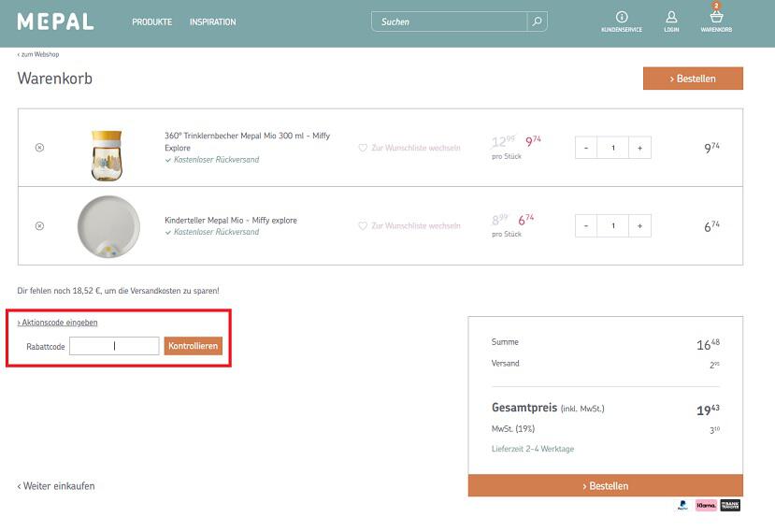Screen dimensions: 775x532
Task: Open Kinderteller Mepal Mio product link
Action: click(x=231, y=220)
